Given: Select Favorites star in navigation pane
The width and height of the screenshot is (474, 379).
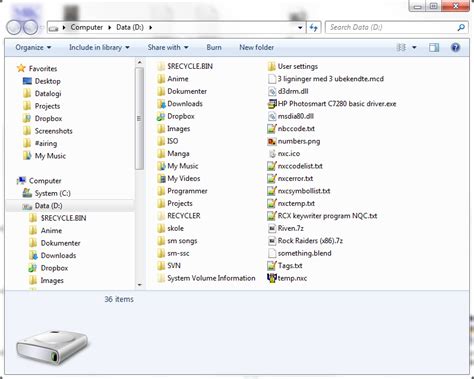Looking at the screenshot, I should pyautogui.click(x=21, y=68).
